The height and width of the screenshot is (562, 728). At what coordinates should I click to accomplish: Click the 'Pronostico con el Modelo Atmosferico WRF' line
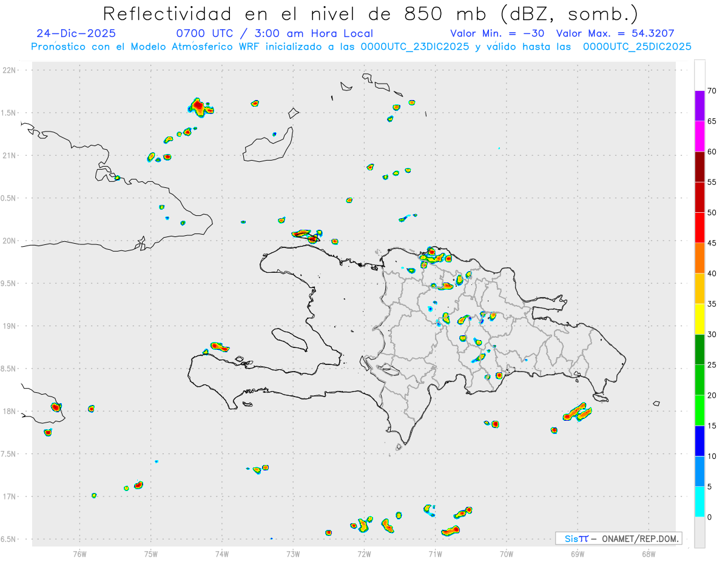click(361, 47)
